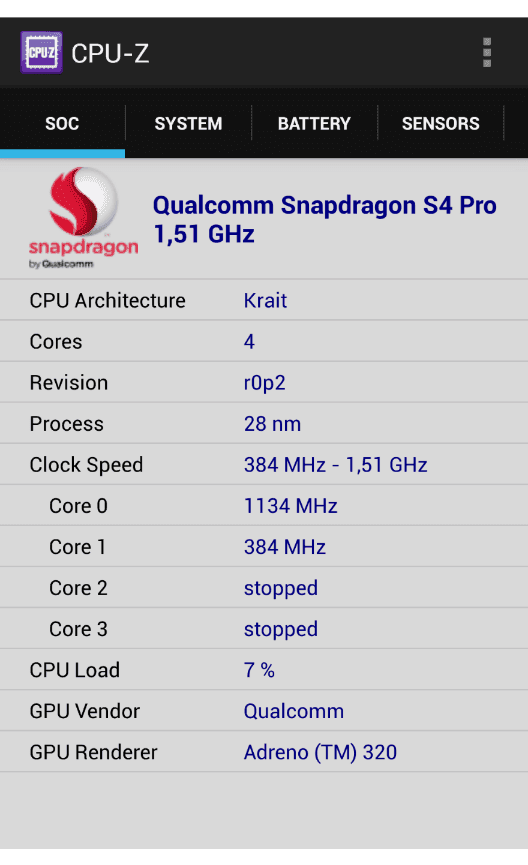Tap the GPU Vendor Qualcomm row
The height and width of the screenshot is (865, 528).
point(264,711)
